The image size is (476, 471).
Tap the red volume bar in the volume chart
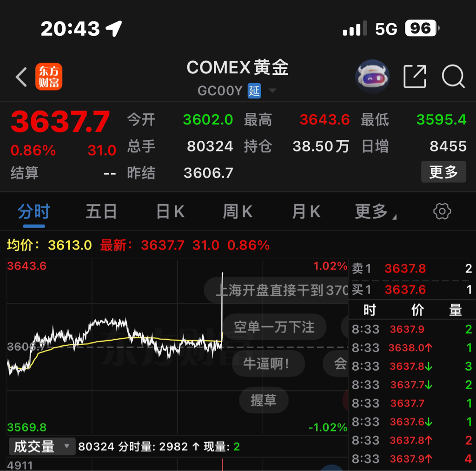click(223, 464)
